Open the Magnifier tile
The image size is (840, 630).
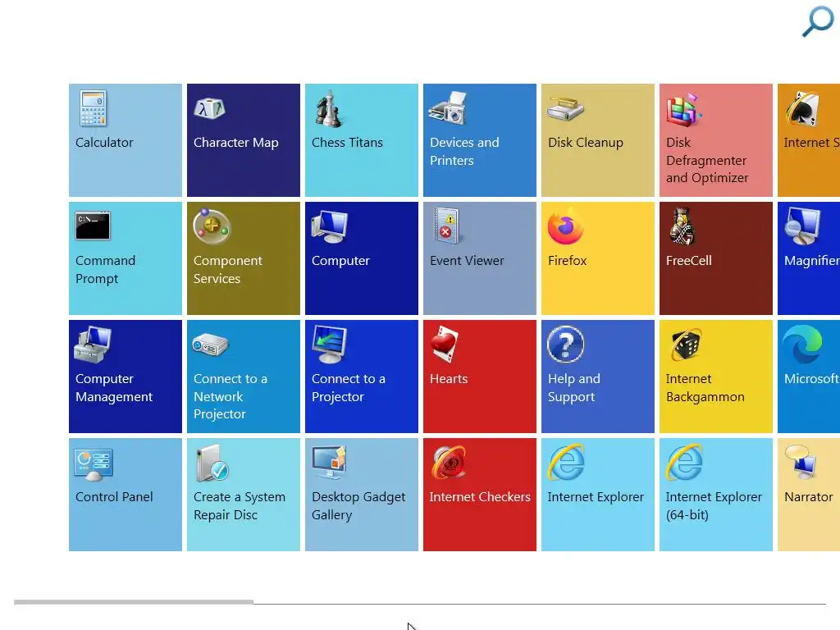809,258
